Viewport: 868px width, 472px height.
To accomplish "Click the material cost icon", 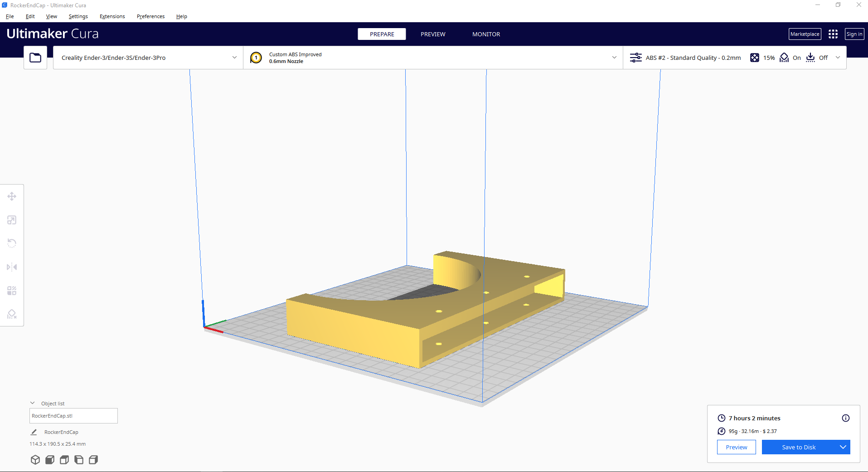I will (x=722, y=431).
